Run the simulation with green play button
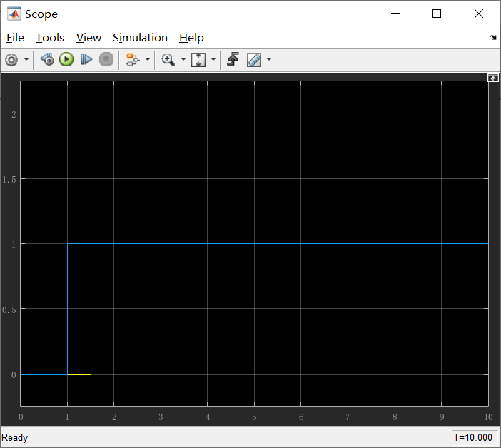This screenshot has height=448, width=501. (x=66, y=60)
